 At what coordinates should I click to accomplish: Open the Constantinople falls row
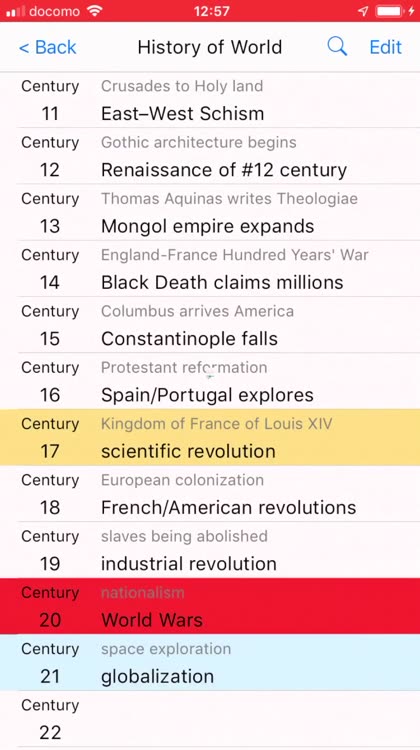tap(210, 325)
